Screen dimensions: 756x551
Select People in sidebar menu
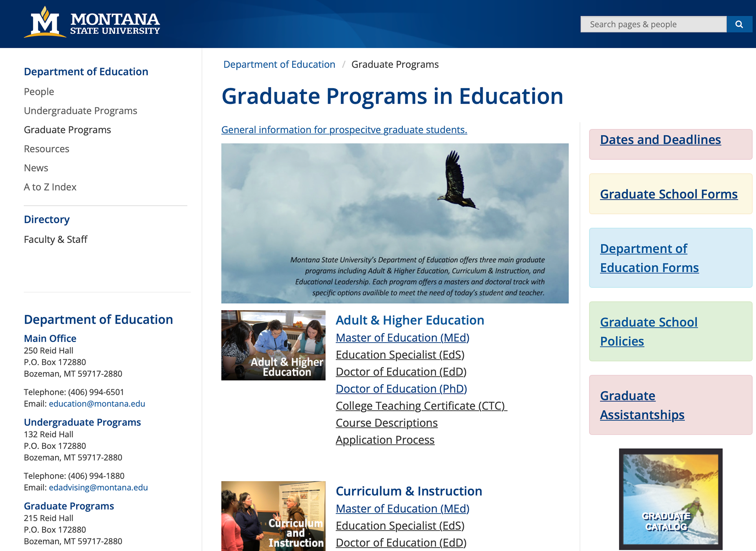39,92
